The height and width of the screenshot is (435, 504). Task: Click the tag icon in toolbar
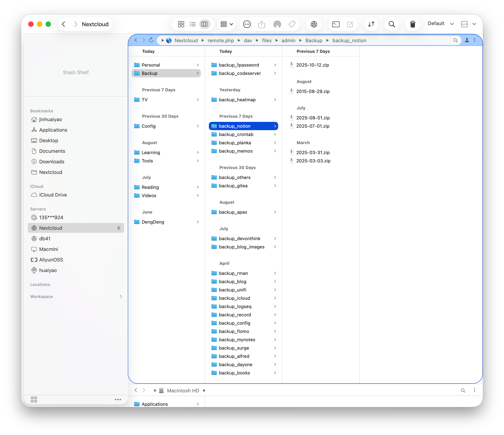click(x=292, y=24)
